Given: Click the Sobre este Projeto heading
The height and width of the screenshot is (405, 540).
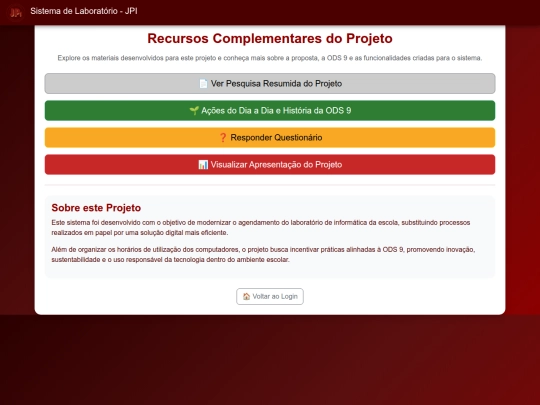Looking at the screenshot, I should coord(96,208).
